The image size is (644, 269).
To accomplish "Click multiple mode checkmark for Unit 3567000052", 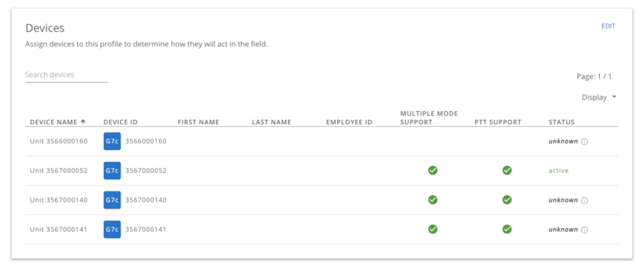I will 432,170.
